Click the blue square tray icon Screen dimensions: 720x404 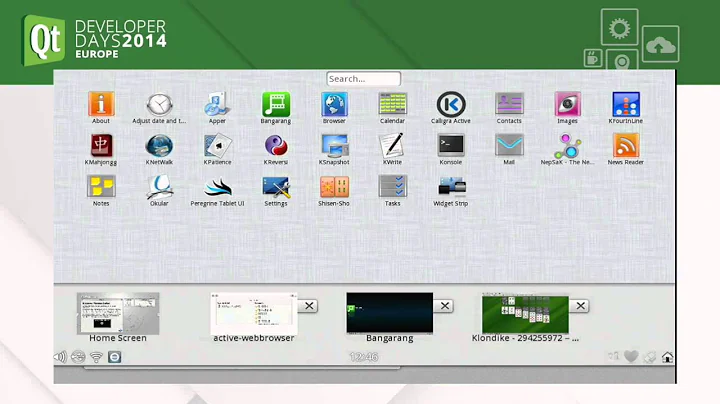pos(114,357)
